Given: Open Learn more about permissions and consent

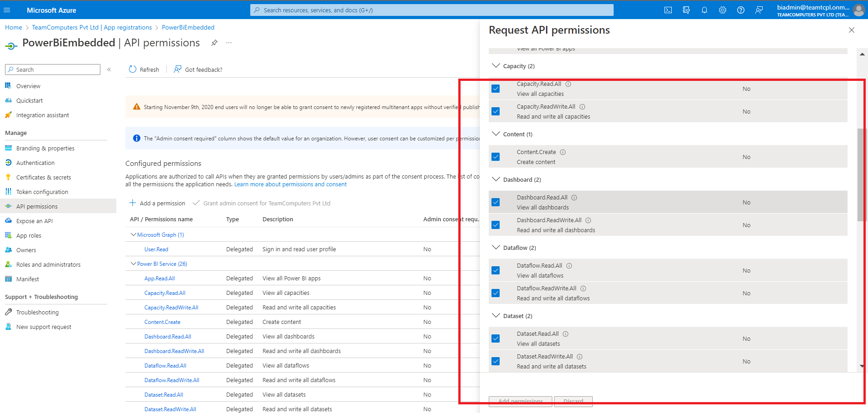Looking at the screenshot, I should click(x=290, y=184).
